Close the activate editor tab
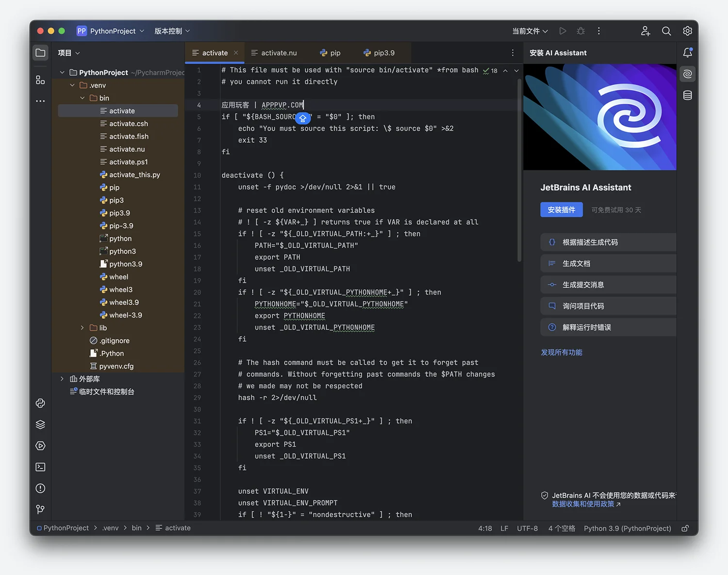 (x=236, y=52)
